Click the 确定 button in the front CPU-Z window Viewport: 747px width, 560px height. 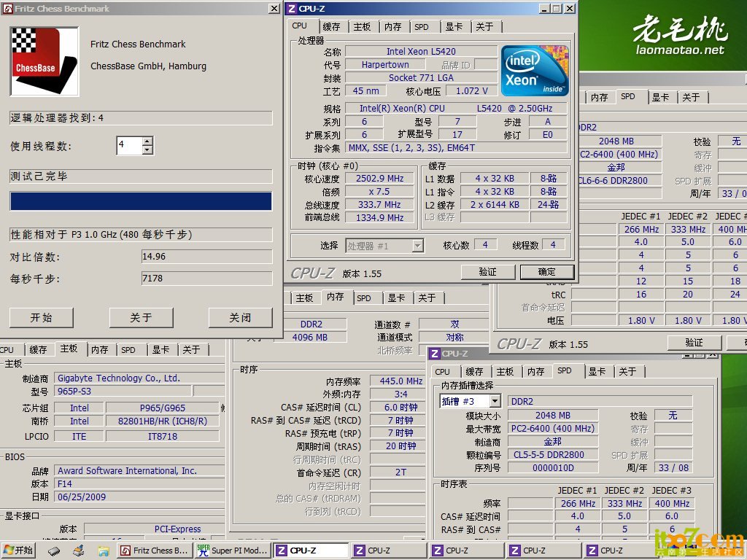547,272
